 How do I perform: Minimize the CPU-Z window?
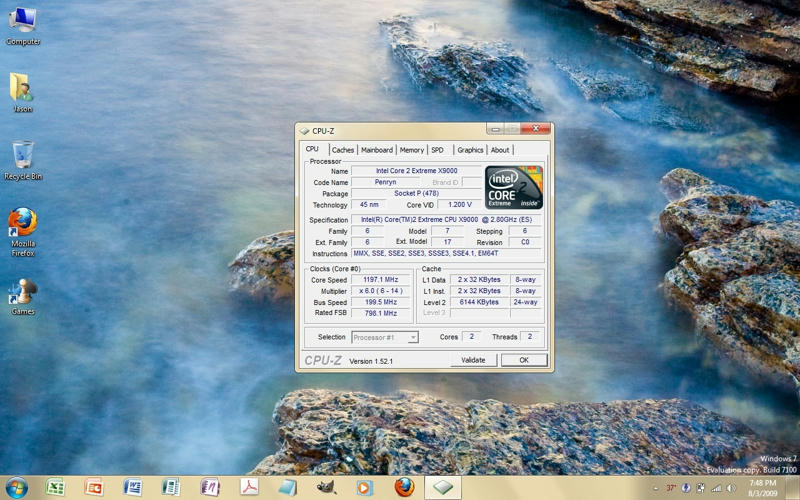tap(495, 129)
